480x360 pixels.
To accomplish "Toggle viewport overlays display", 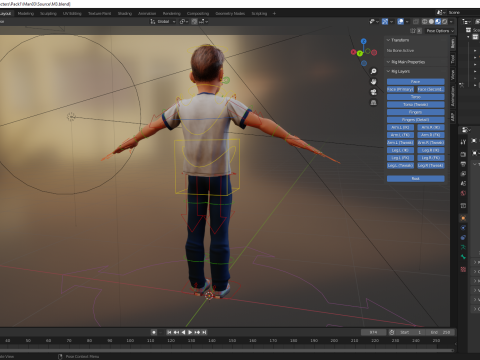I will click(401, 22).
